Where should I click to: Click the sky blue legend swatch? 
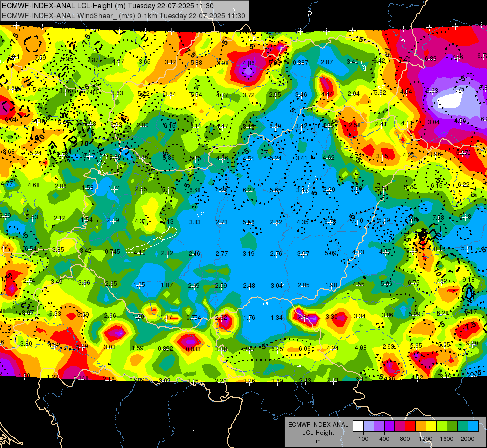click(x=473, y=426)
